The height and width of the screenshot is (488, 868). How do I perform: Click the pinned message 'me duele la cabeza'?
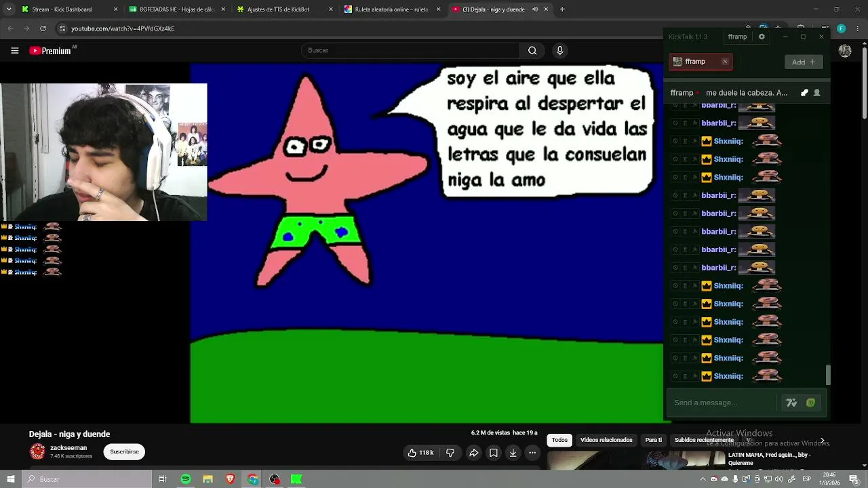746,93
